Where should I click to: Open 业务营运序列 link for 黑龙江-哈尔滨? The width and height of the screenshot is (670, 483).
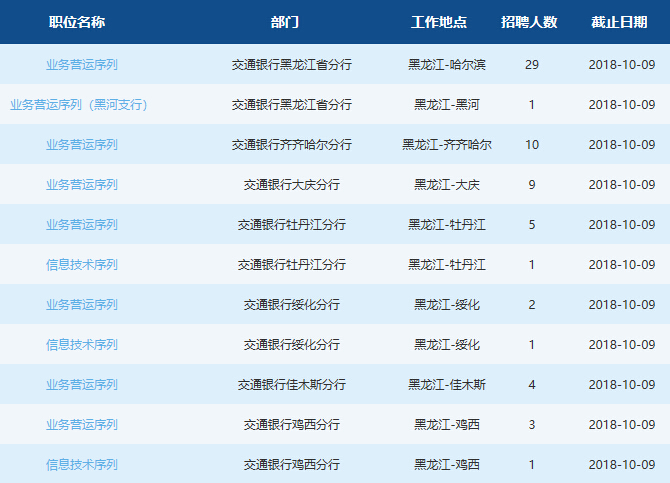[82, 65]
